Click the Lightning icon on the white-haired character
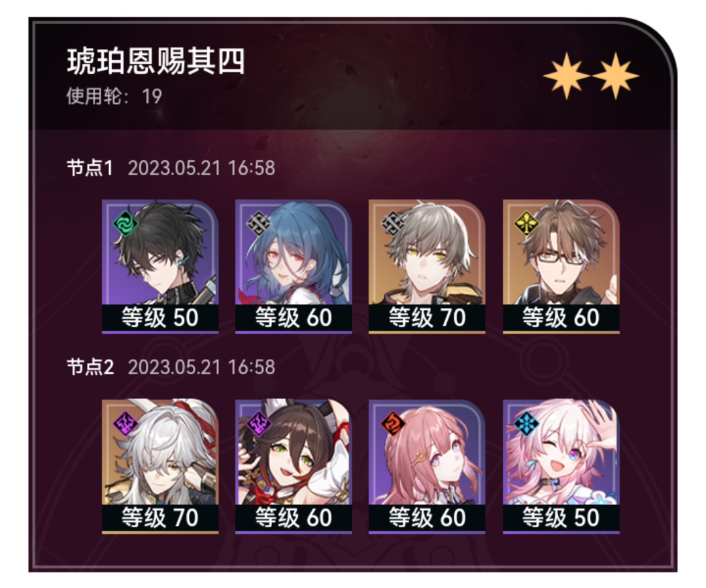The height and width of the screenshot is (588, 706). click(x=125, y=424)
